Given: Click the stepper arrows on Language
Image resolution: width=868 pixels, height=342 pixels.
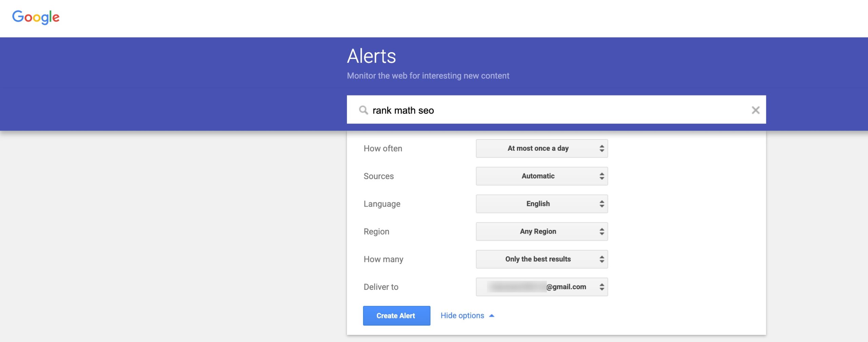Looking at the screenshot, I should pyautogui.click(x=602, y=204).
